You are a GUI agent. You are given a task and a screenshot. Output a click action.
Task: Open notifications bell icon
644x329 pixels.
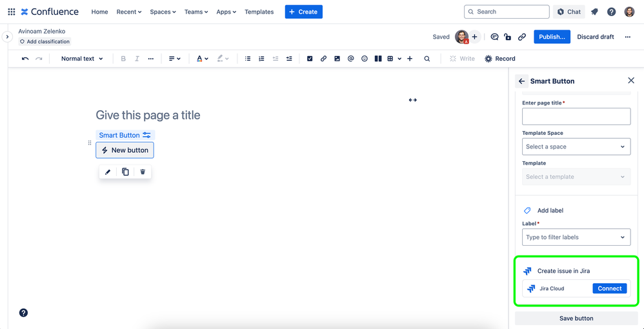[x=594, y=12]
